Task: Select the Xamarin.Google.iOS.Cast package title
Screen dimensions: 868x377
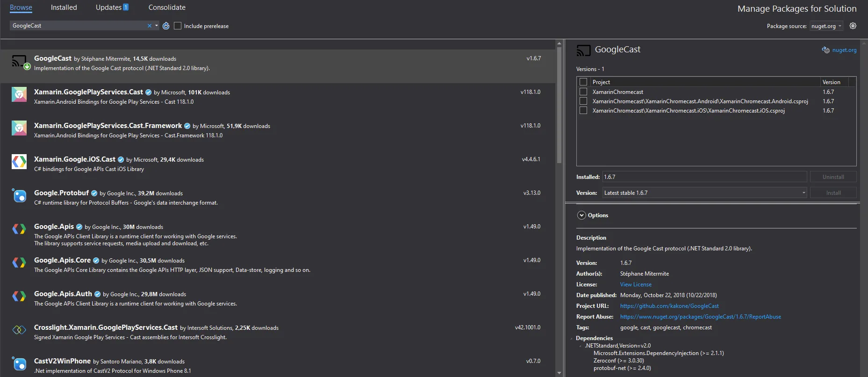Action: coord(75,159)
